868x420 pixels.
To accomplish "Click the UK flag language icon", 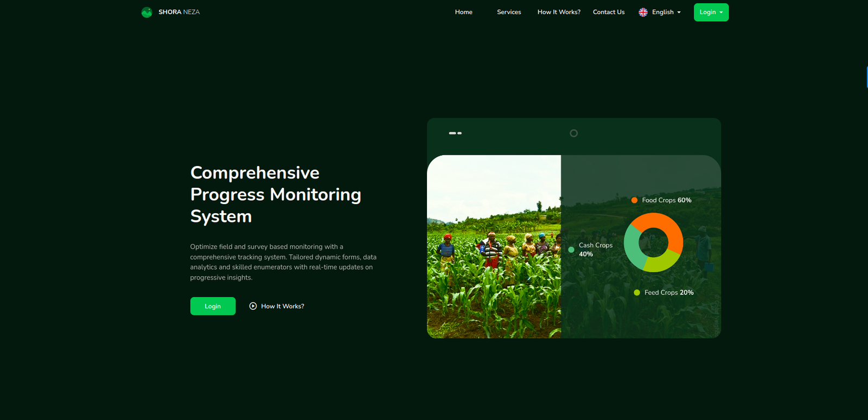I will [643, 12].
